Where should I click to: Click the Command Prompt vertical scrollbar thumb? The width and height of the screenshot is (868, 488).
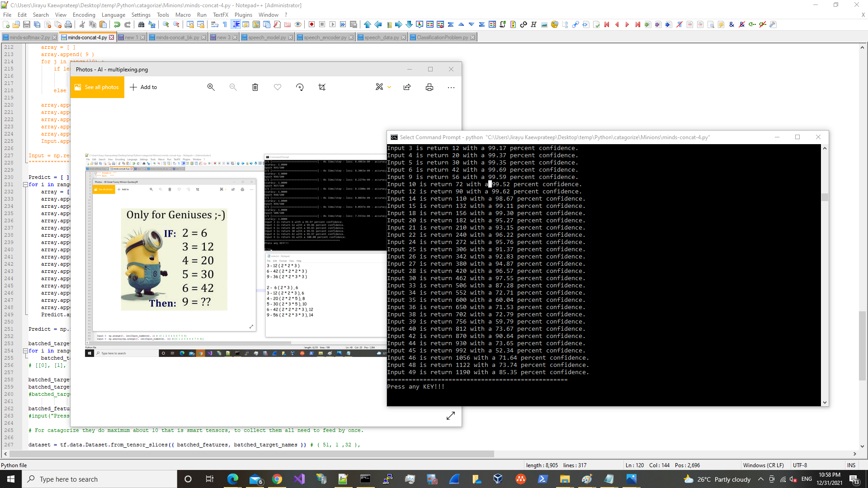825,197
